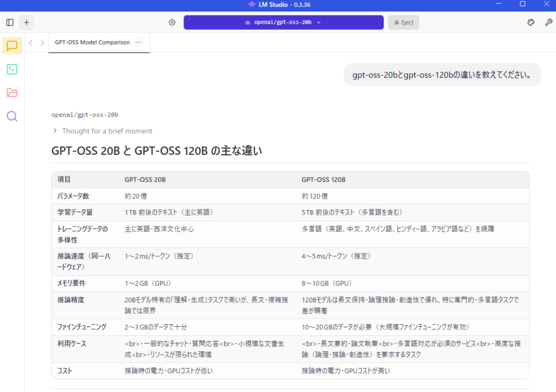The image size is (556, 392).
Task: Toggle the left sidebar panel
Action: coord(10,22)
